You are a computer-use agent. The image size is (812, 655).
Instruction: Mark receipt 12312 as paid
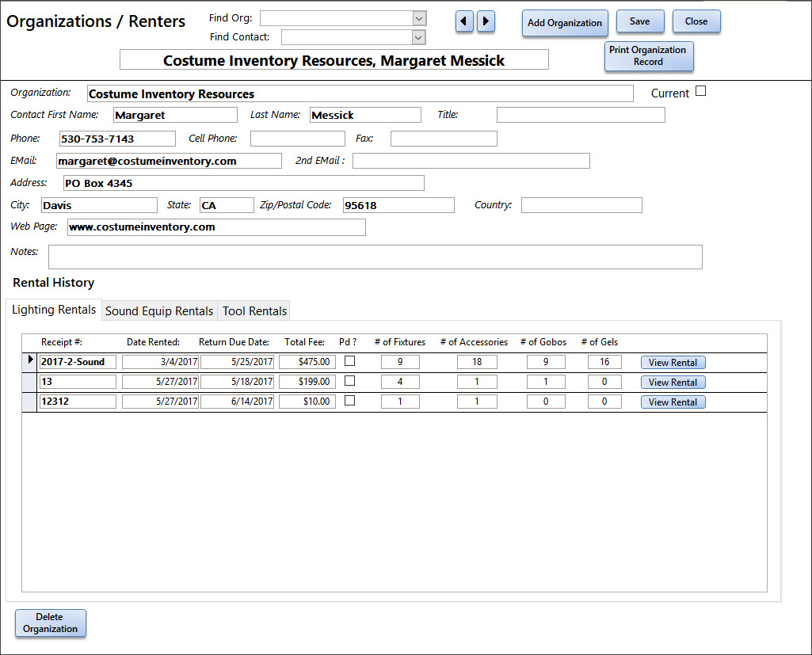(349, 401)
